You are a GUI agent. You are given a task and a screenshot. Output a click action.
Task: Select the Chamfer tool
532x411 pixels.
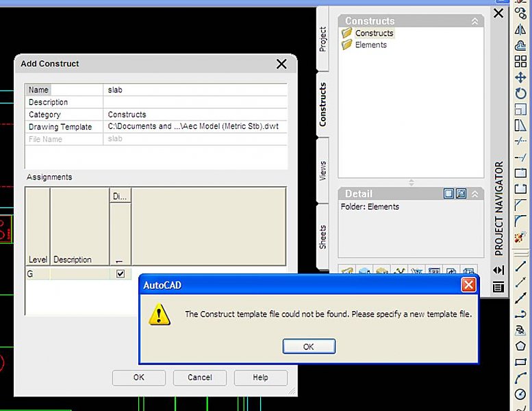tap(520, 205)
